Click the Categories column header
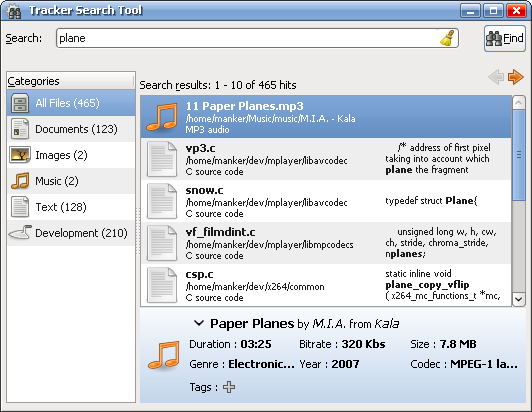 point(71,81)
